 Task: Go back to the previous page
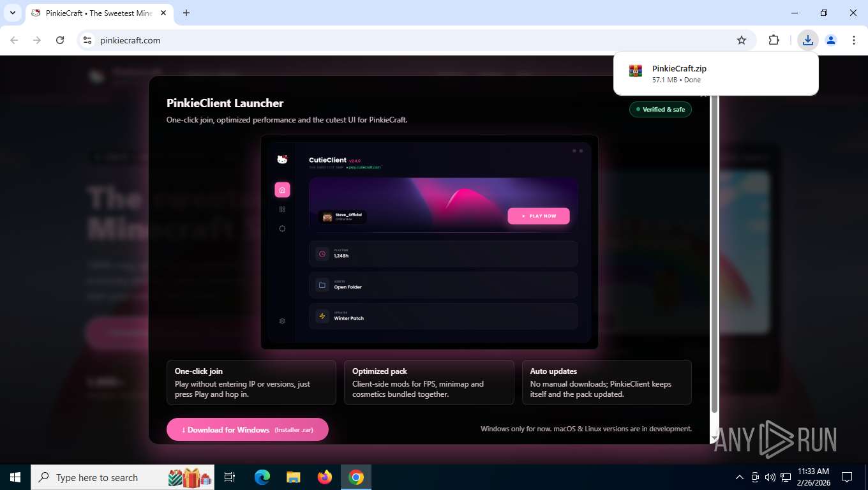pos(14,40)
